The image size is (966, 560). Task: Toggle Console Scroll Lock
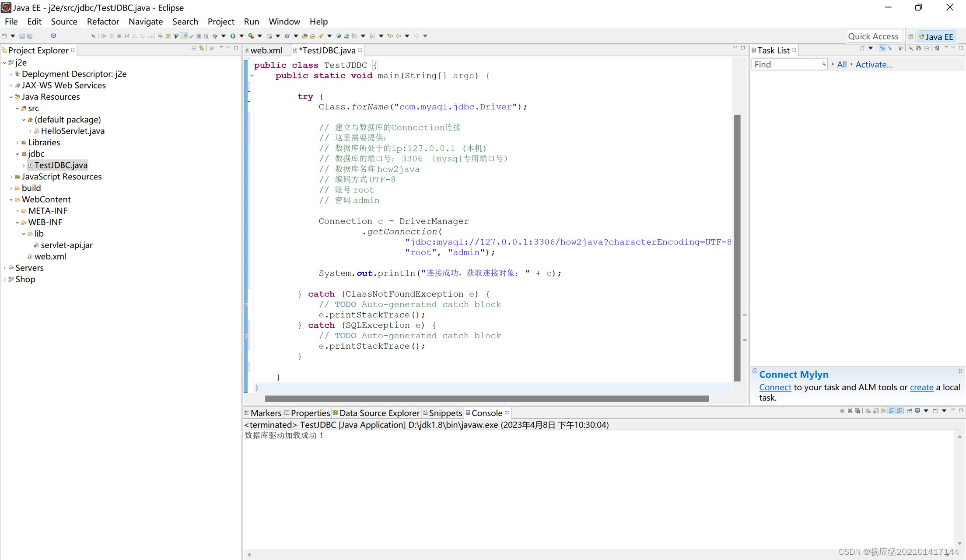[x=876, y=411]
